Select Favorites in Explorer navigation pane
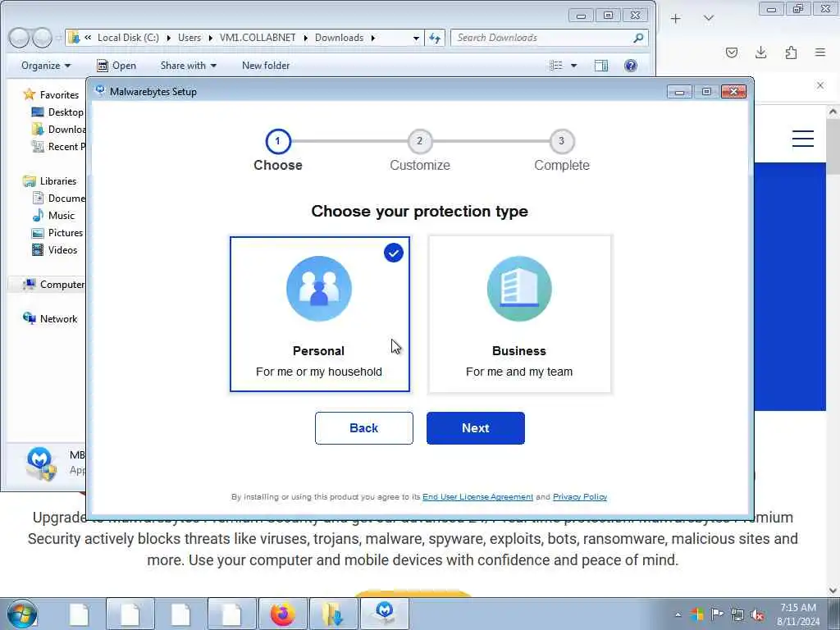This screenshot has width=840, height=630. [x=51, y=95]
